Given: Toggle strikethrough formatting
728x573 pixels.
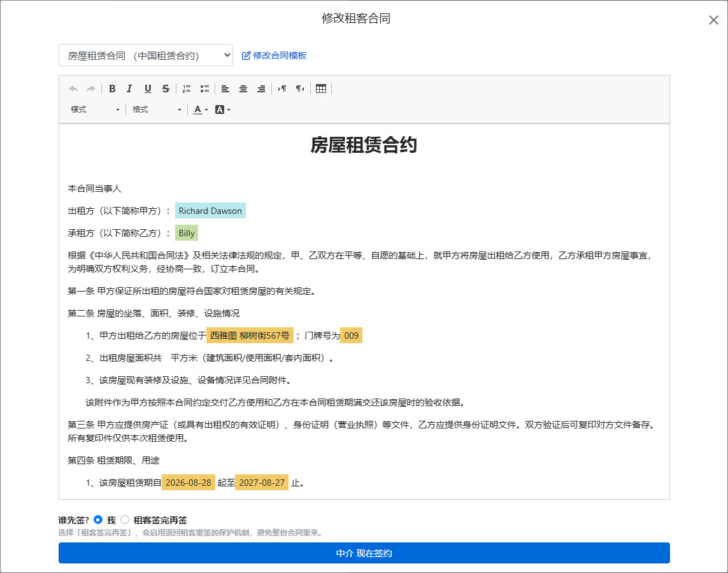Looking at the screenshot, I should 166,88.
